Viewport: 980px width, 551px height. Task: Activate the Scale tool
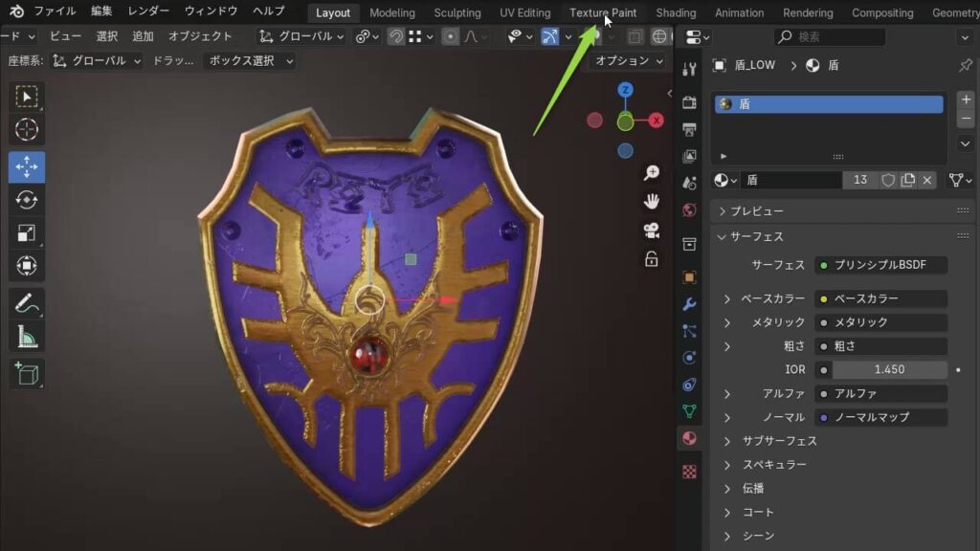coord(26,233)
